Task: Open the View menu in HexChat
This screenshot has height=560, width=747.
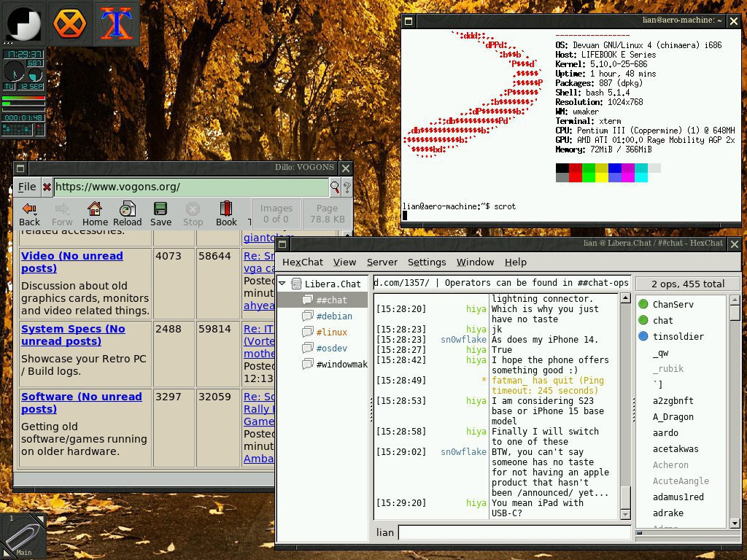Action: (344, 262)
